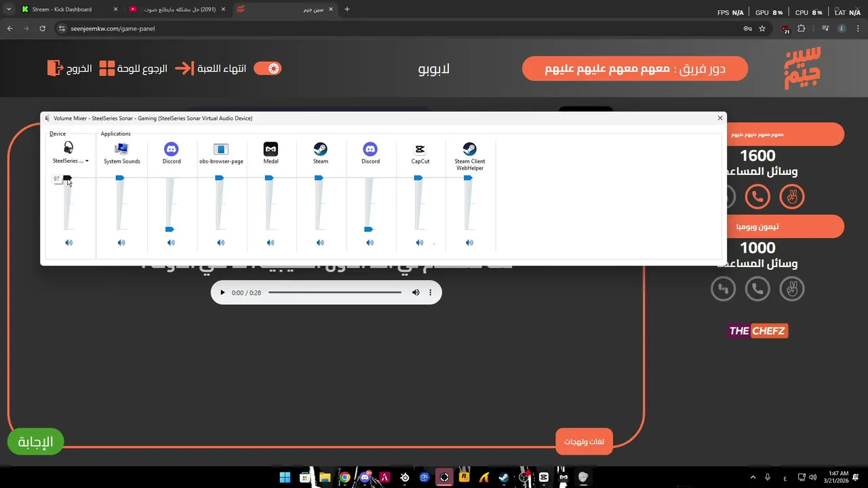Screen dimensions: 868x488
Task: Click the Medal application icon in mixer
Action: point(271,149)
